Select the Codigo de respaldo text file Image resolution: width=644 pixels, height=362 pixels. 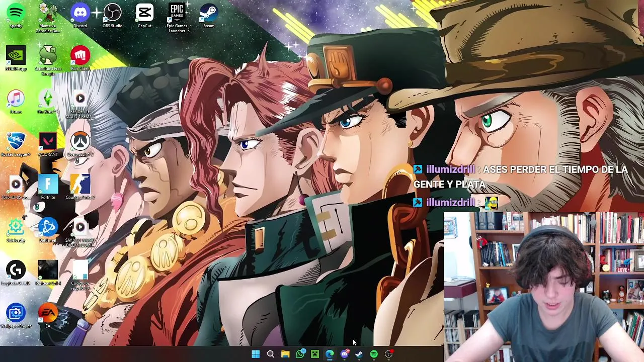[80, 276]
